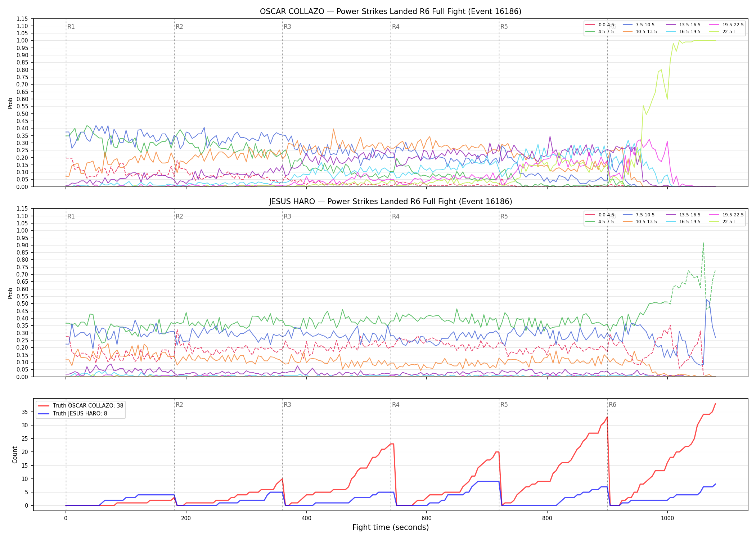Screen dimensions: 756x540
Task: Click R2 round marker in Count chart
Action: [x=179, y=405]
